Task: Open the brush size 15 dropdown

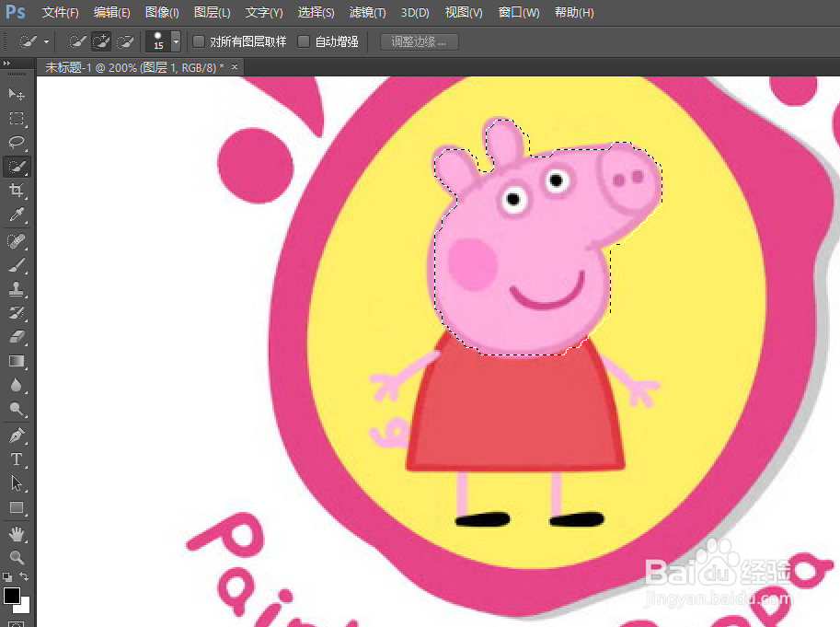Action: (175, 41)
